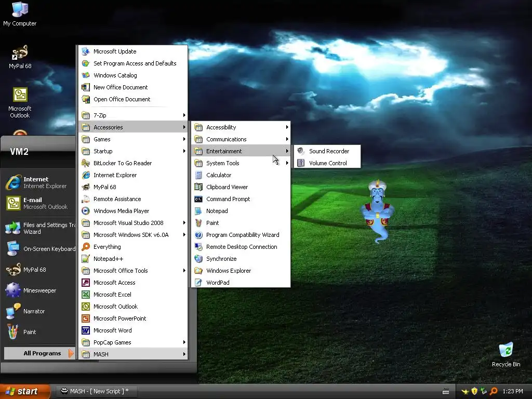The image size is (532, 399).
Task: Launch BitLocker To Go Reader
Action: click(133, 163)
